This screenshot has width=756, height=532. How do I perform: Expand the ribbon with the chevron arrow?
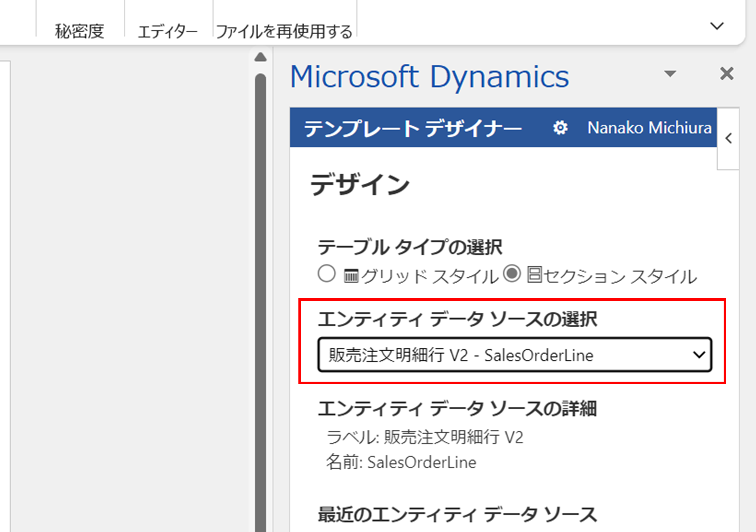coord(717,26)
